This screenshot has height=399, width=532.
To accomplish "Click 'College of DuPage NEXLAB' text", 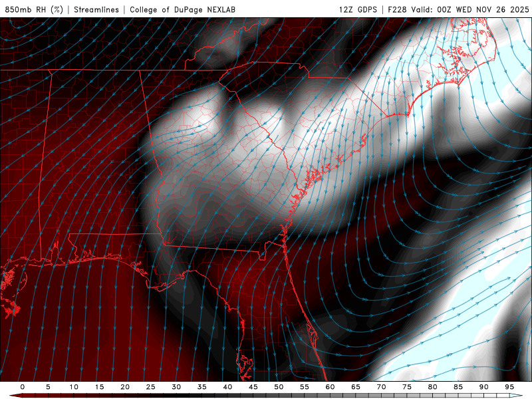I will (x=182, y=9).
